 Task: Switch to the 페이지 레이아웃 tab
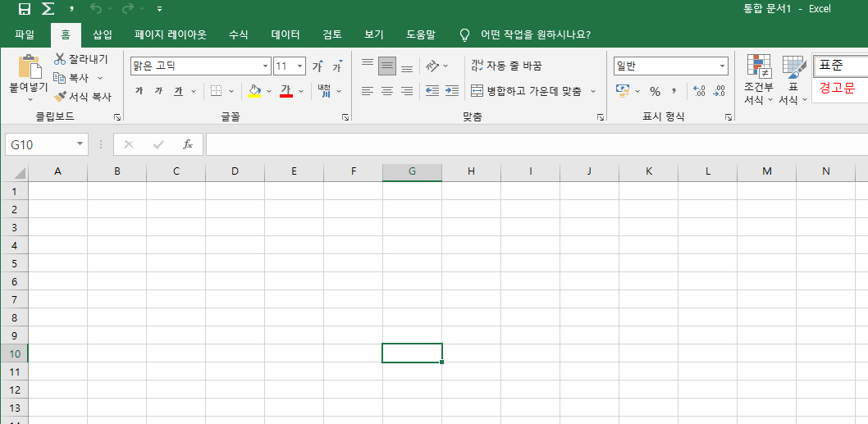[171, 35]
